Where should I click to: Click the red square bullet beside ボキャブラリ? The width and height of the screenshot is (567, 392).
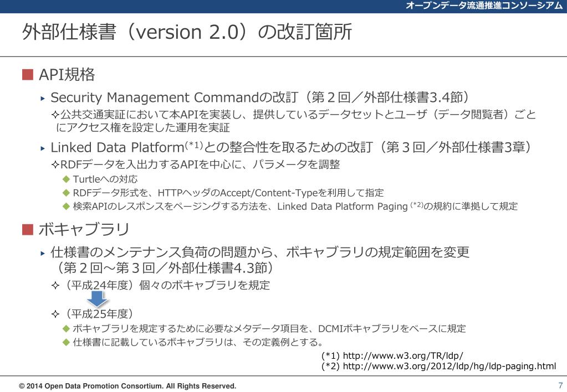coord(28,229)
